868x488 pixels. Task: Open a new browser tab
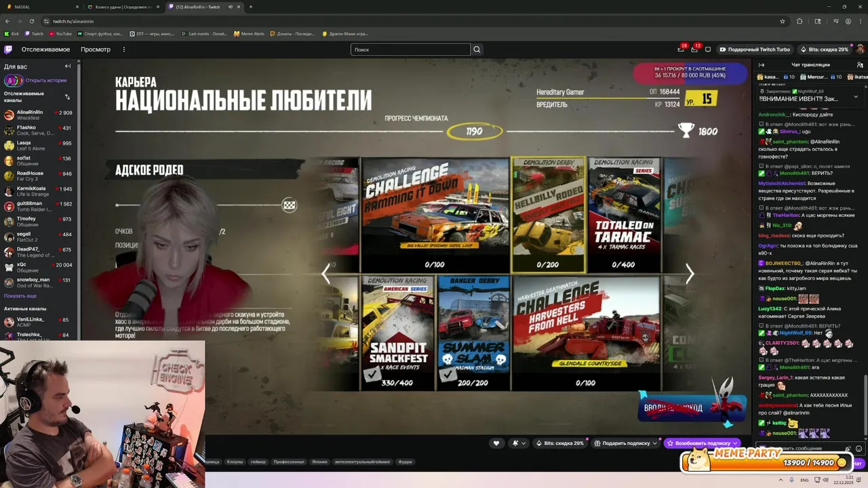click(x=251, y=7)
